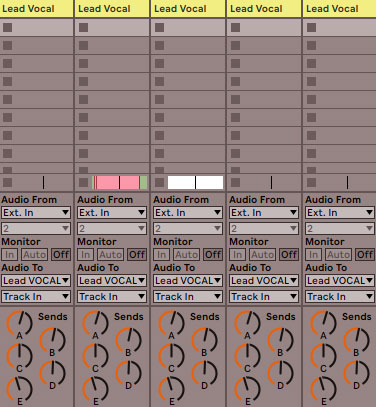Stop clip in slot 5 of fifth Lead Vocal track
Screen dimensions: 376x407
[x=311, y=99]
